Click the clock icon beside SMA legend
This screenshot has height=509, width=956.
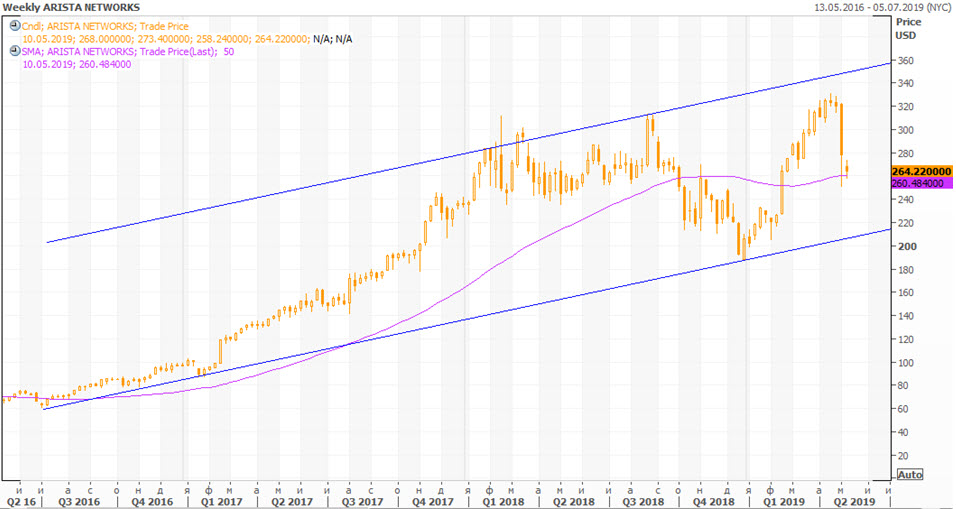15,52
